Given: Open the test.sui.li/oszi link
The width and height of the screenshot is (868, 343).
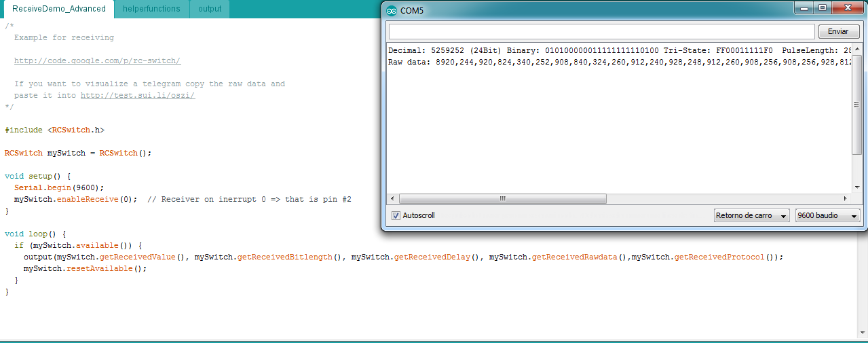Looking at the screenshot, I should (138, 96).
